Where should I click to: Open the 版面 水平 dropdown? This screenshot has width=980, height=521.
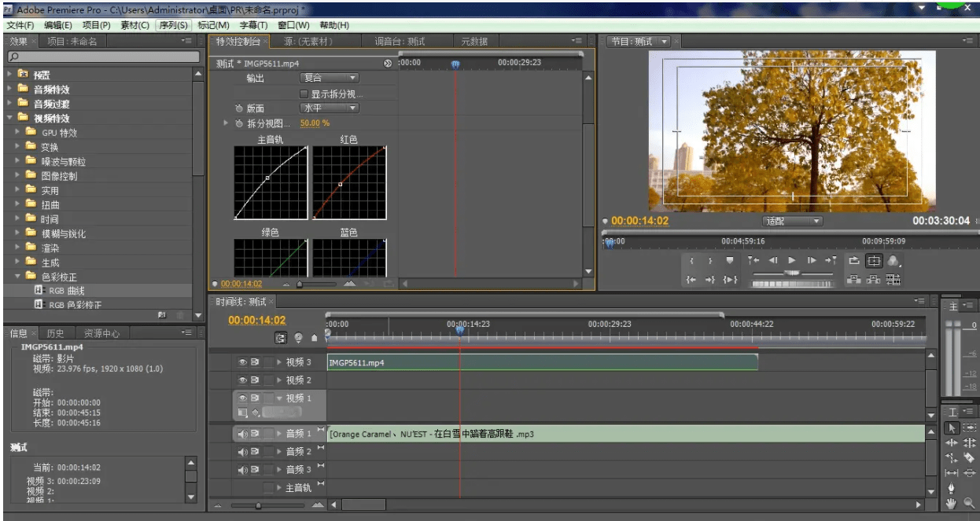(x=330, y=108)
